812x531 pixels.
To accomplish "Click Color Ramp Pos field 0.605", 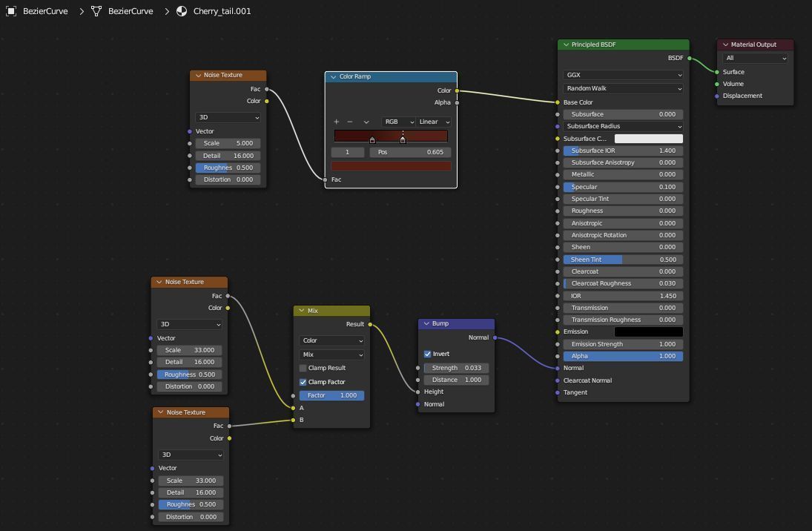I will coord(410,152).
